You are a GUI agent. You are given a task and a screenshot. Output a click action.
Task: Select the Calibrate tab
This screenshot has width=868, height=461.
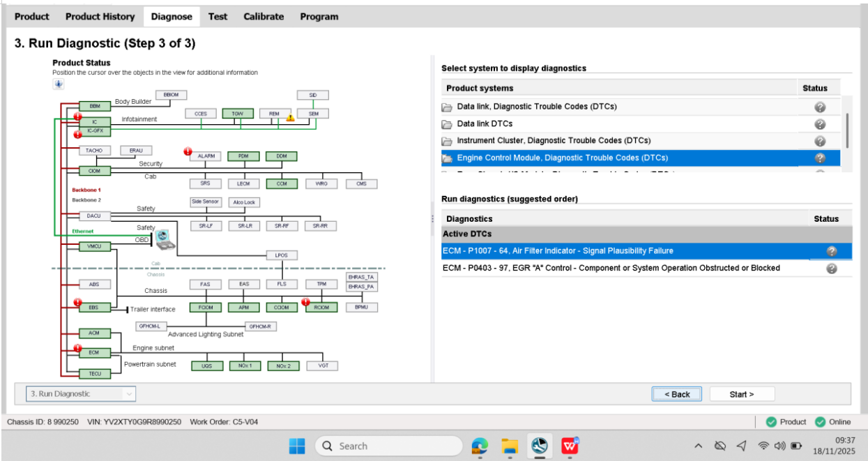tap(264, 16)
